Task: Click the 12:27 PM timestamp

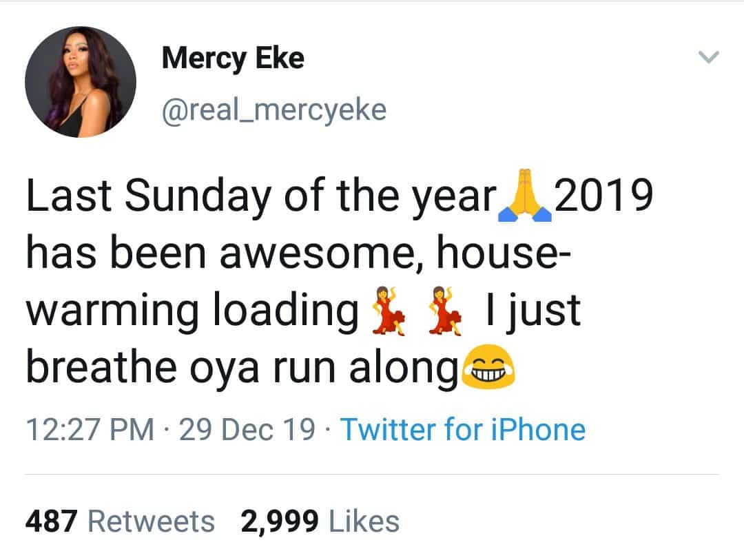Action: (x=90, y=430)
